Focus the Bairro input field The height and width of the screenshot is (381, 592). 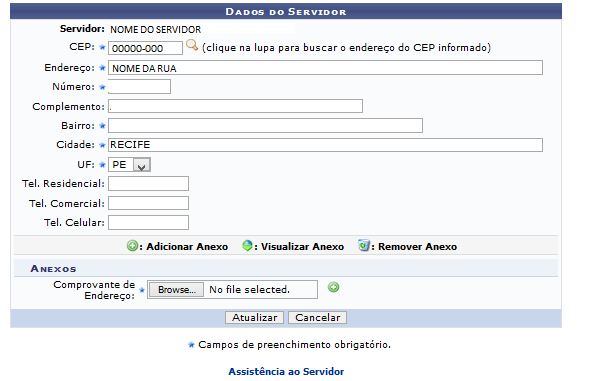(x=265, y=125)
